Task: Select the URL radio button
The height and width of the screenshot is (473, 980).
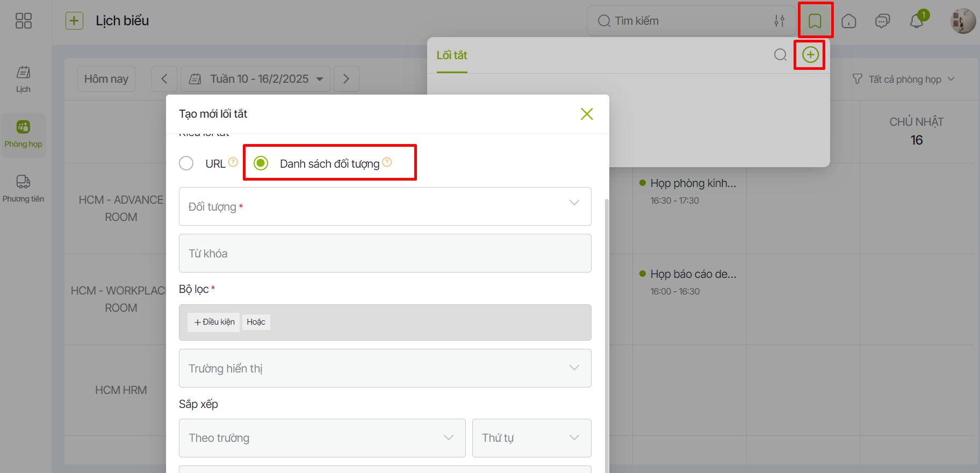Action: pyautogui.click(x=186, y=163)
